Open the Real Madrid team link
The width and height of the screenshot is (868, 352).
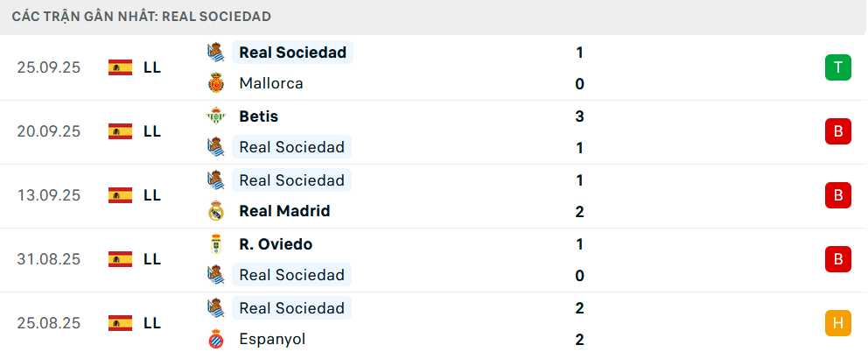284,211
